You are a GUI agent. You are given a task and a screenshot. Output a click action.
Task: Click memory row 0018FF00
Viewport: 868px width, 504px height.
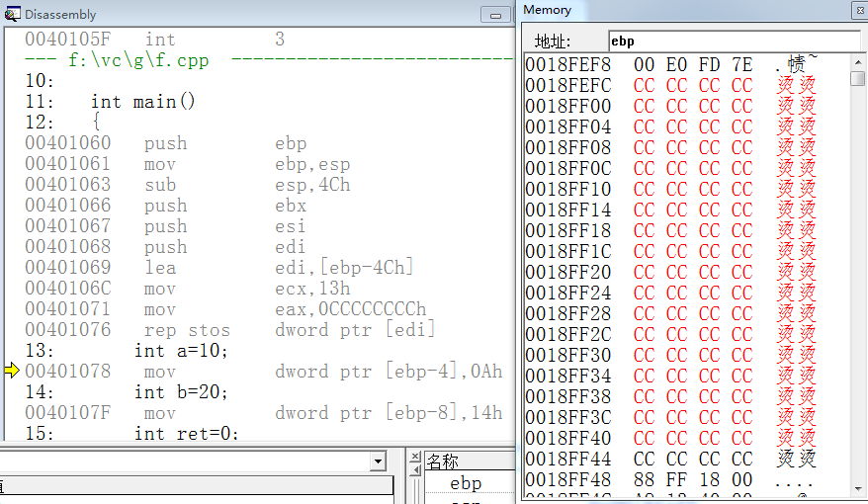671,106
